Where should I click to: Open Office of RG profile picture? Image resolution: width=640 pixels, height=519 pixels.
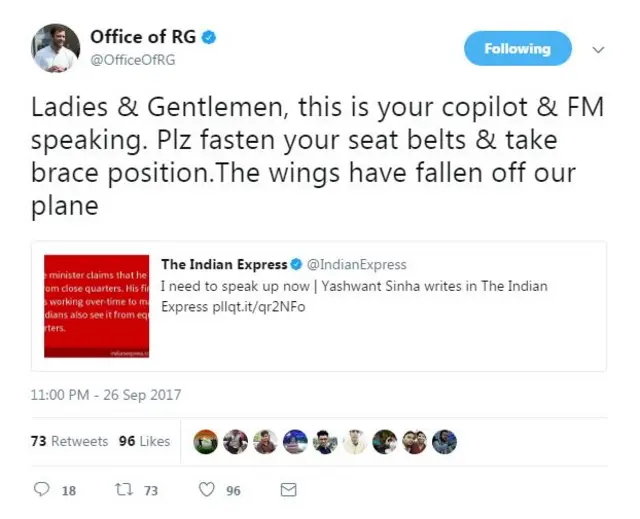pos(56,47)
